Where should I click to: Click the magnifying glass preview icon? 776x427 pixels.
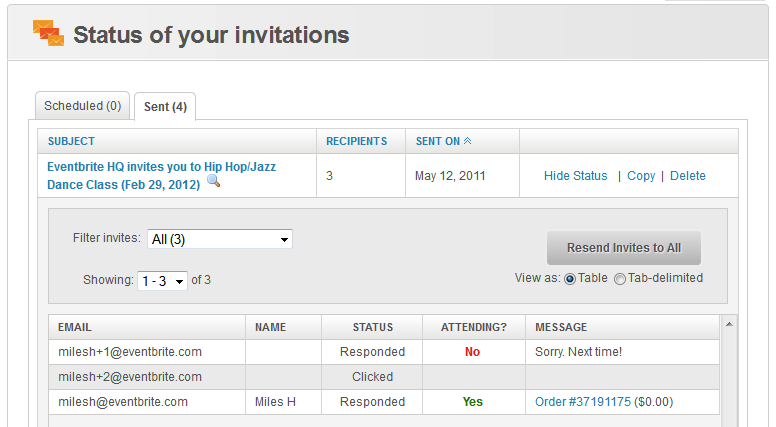click(x=213, y=181)
